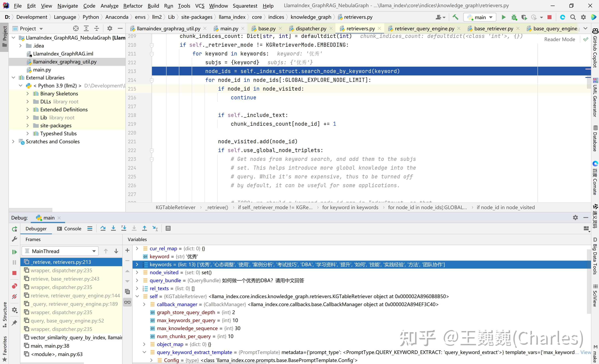This screenshot has height=364, width=599.
Task: Toggle the glasses watches-view button
Action: (x=127, y=302)
